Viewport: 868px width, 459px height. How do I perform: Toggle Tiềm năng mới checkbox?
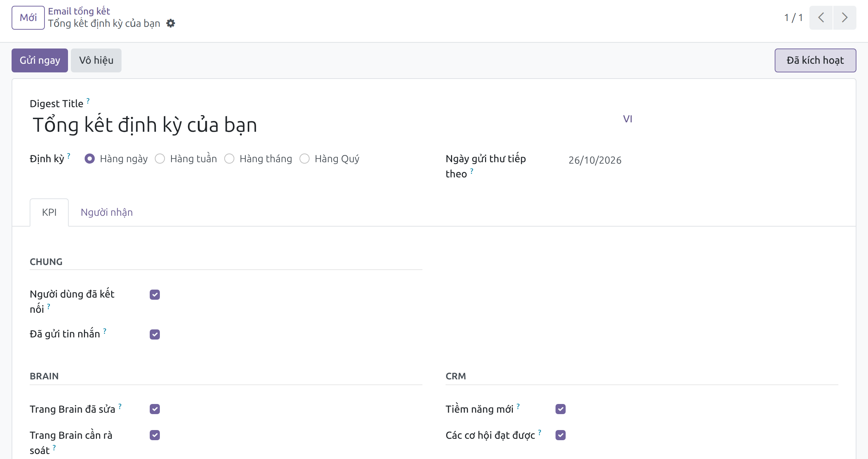pyautogui.click(x=561, y=409)
